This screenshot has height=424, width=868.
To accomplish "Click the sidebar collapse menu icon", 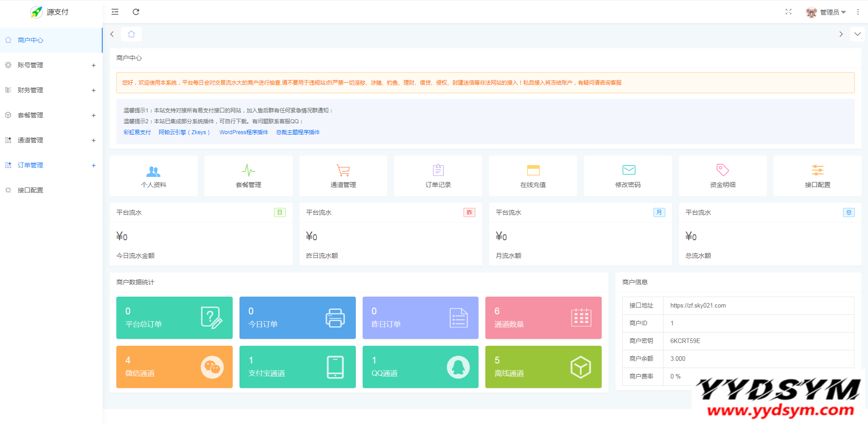I will (x=115, y=12).
